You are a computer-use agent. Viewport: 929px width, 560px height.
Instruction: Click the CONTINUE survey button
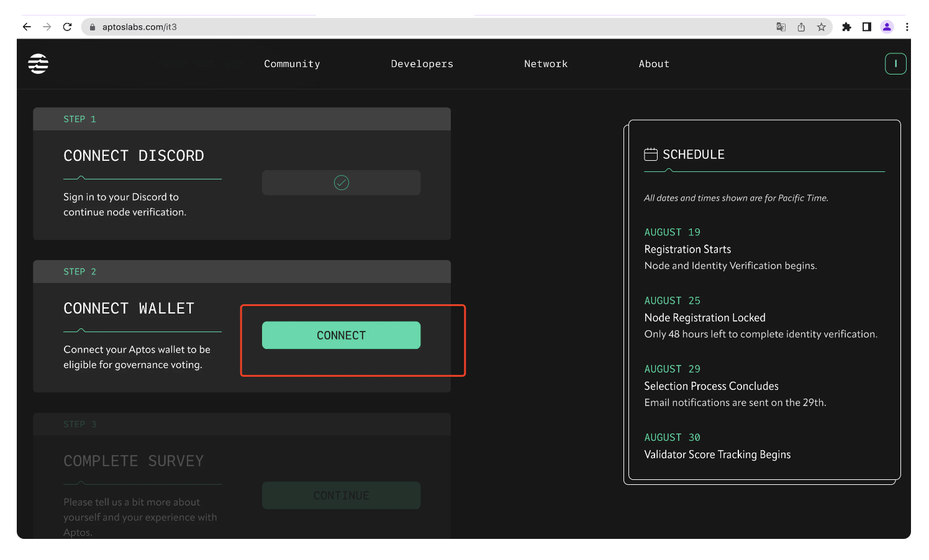pos(341,495)
